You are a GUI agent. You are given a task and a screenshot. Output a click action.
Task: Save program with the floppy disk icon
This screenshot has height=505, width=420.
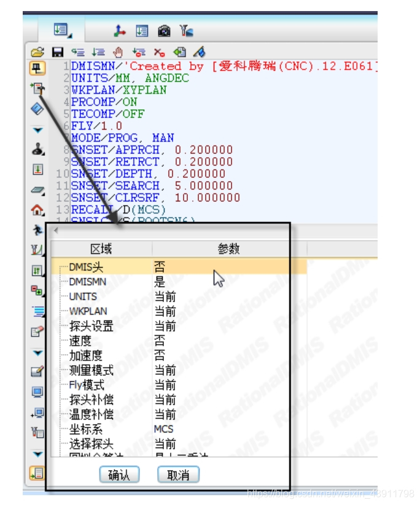pyautogui.click(x=58, y=52)
